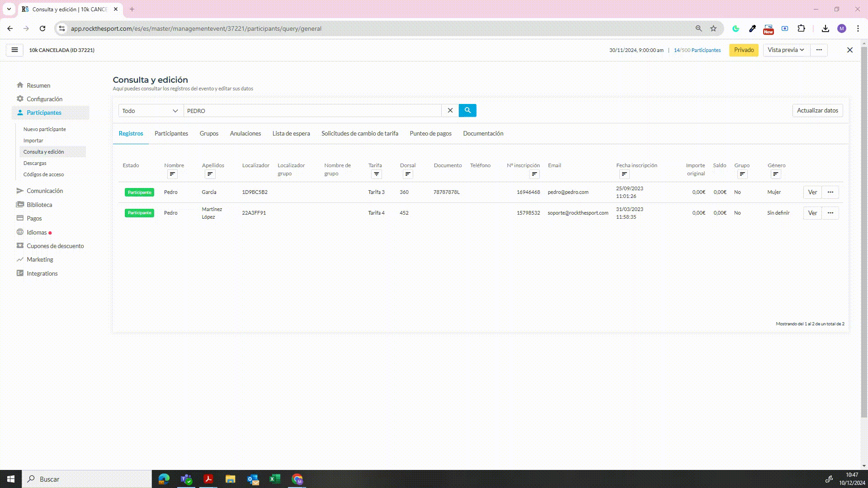Open Descargas submenu item

pyautogui.click(x=35, y=163)
